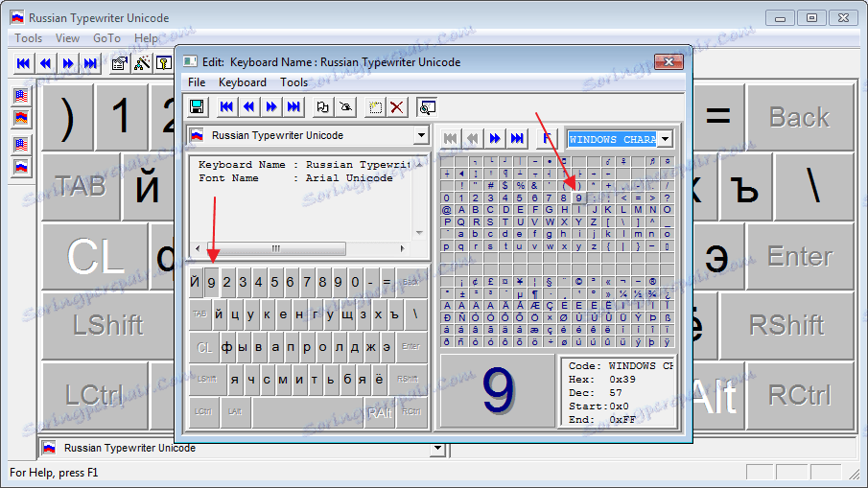Go to last keyboard in main window toolbar
This screenshot has width=868, height=488.
[90, 63]
